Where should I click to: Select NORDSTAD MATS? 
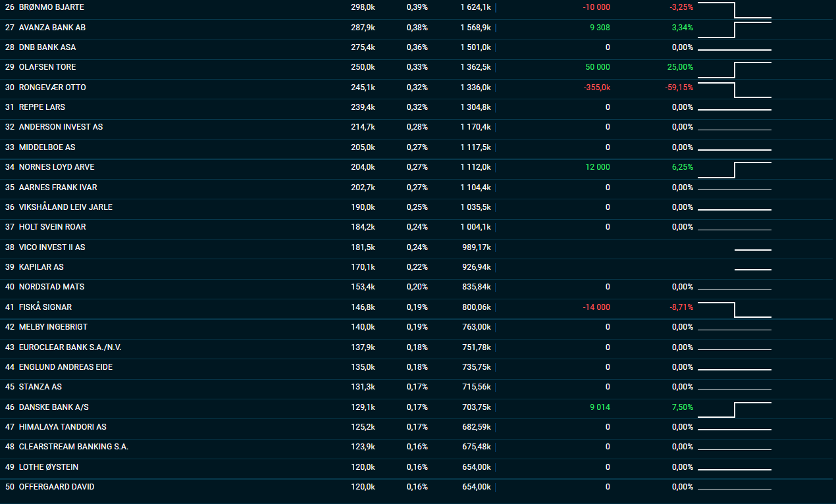pyautogui.click(x=51, y=287)
